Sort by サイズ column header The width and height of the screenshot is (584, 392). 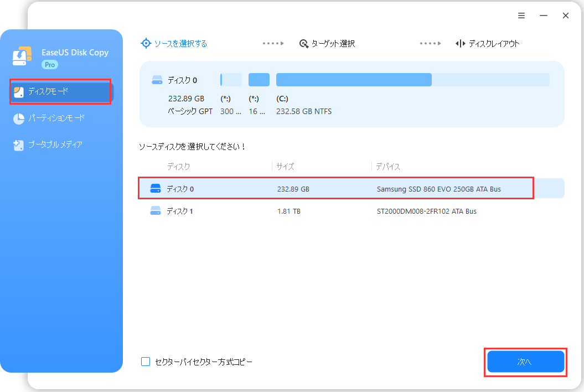(x=286, y=166)
